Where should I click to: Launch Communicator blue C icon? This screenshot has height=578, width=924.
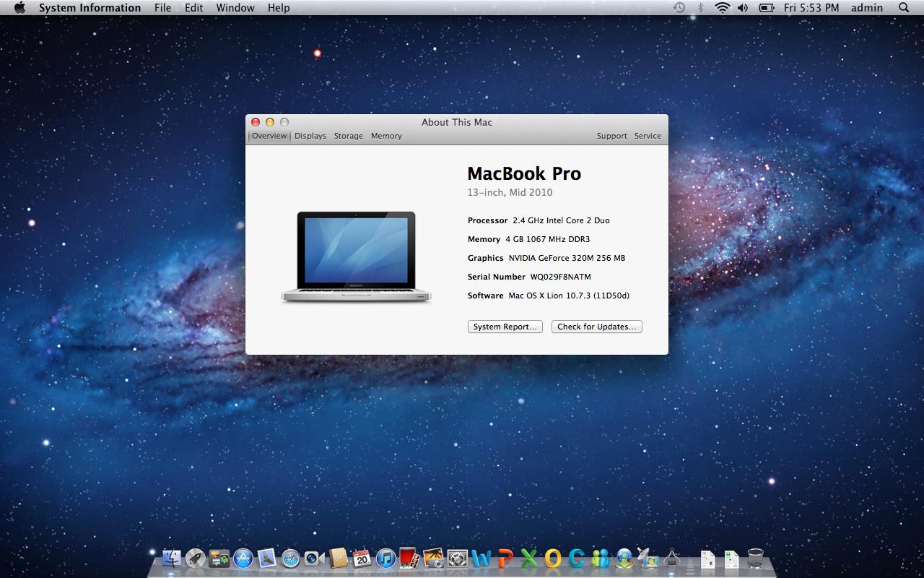[576, 558]
